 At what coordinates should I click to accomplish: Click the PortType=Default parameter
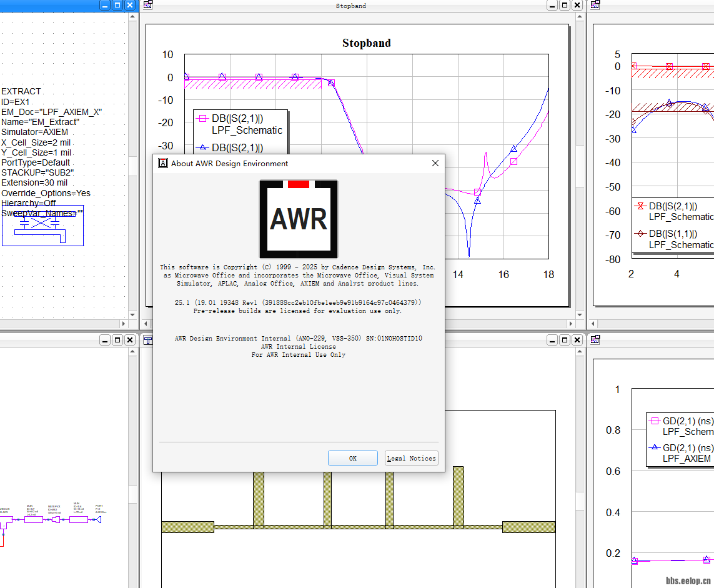[x=36, y=162]
